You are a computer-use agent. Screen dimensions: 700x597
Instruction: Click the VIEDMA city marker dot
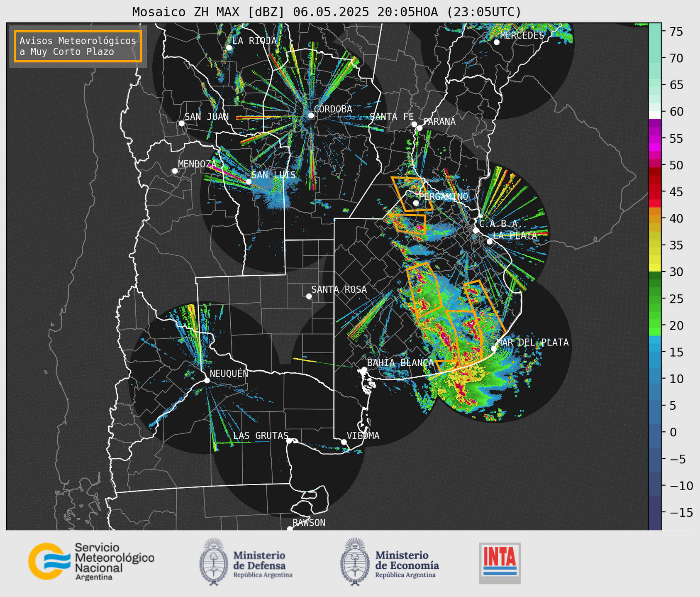pyautogui.click(x=344, y=442)
